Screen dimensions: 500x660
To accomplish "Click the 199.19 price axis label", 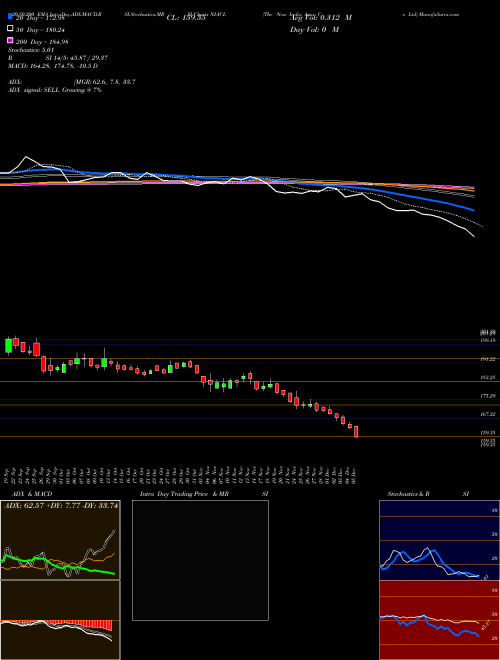I will (x=488, y=340).
